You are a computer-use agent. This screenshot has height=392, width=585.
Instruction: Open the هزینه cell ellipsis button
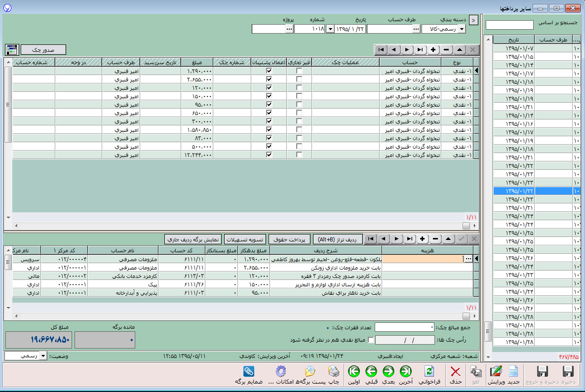coord(468,259)
